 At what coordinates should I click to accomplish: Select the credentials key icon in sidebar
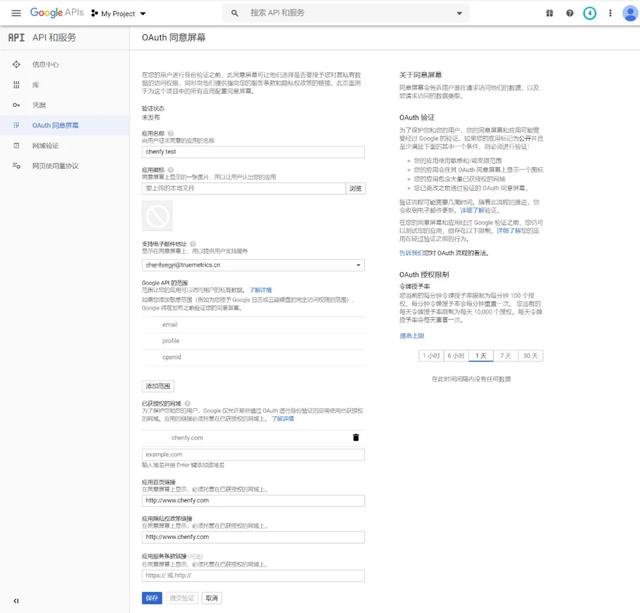16,105
